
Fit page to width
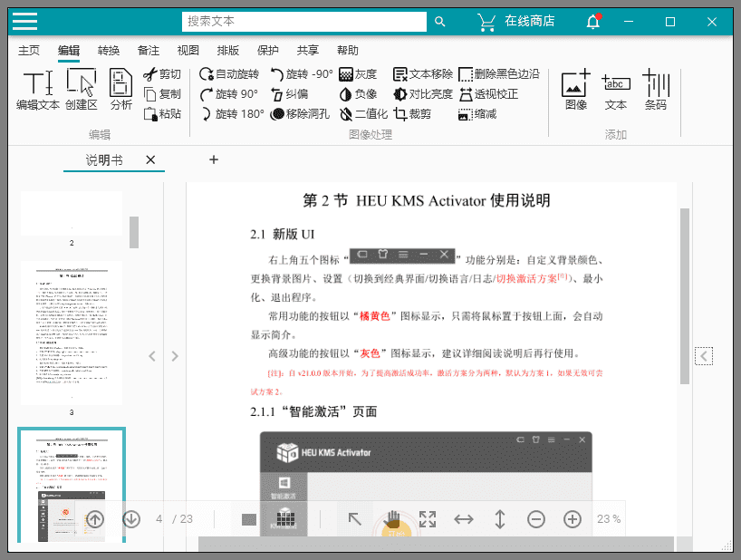coord(464,519)
